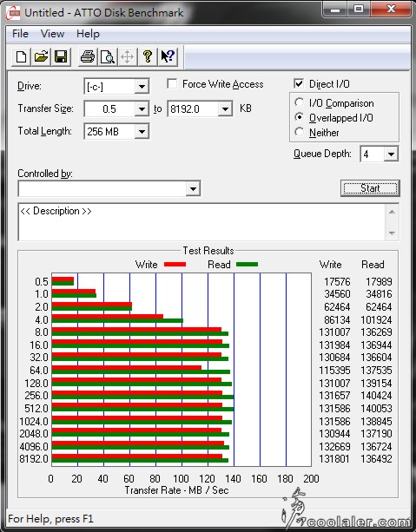Screen dimensions: 416x532
Task: Open a saved benchmark file icon
Action: pyautogui.click(x=41, y=56)
